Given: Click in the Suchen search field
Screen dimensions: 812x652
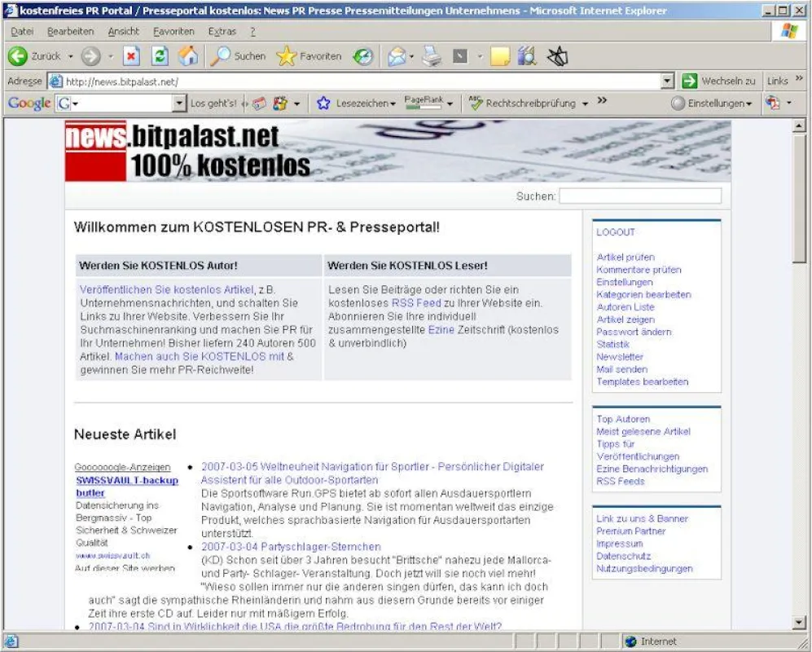Looking at the screenshot, I should [640, 196].
